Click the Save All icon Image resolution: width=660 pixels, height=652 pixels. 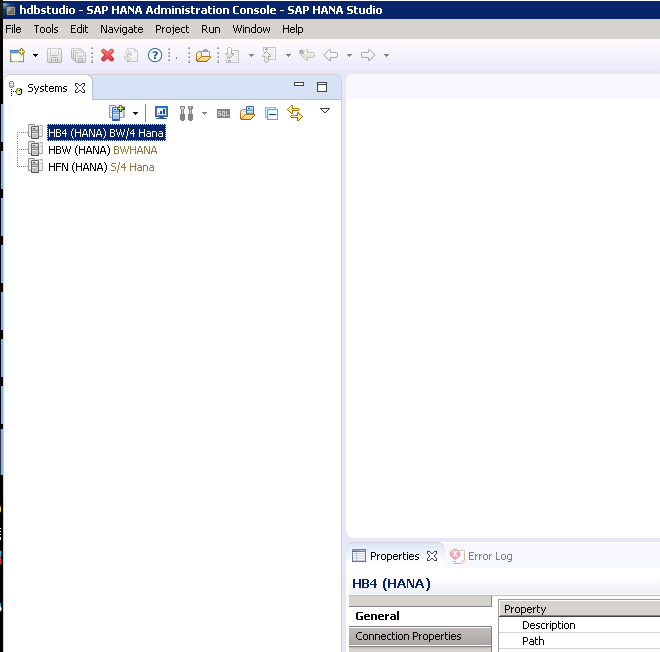click(78, 55)
